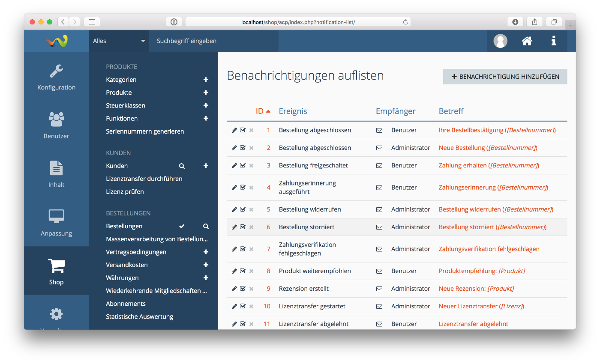This screenshot has height=364, width=600.
Task: Open the info icon in header
Action: point(554,41)
